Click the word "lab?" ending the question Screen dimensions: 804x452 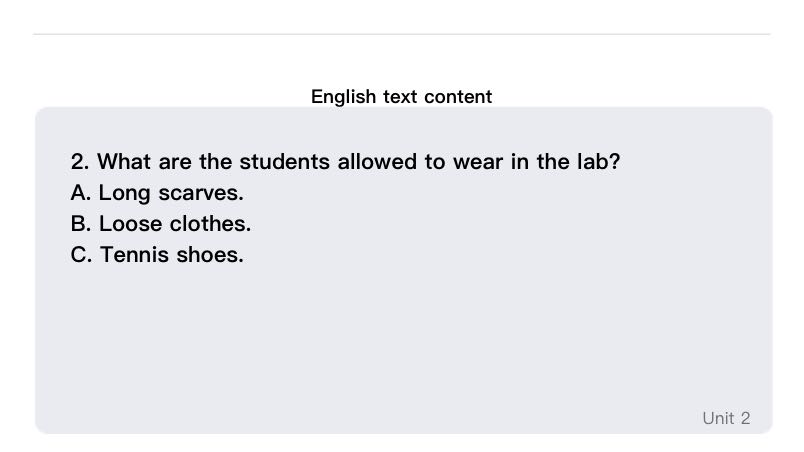click(597, 162)
